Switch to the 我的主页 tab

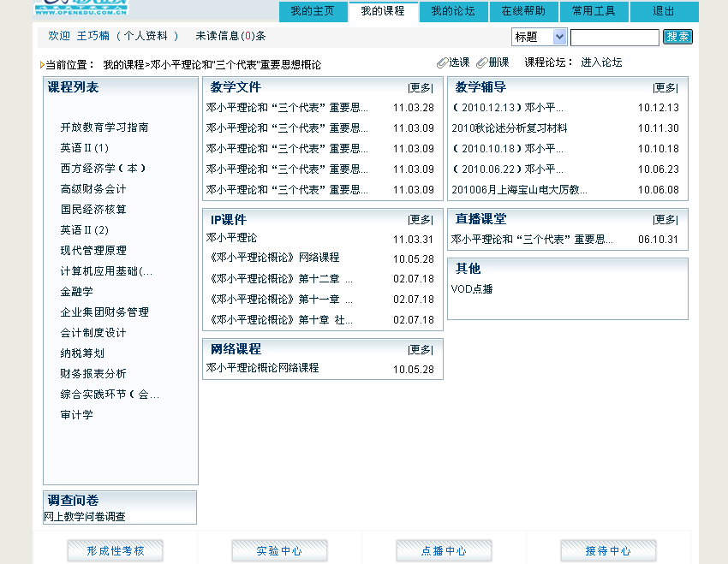[313, 11]
